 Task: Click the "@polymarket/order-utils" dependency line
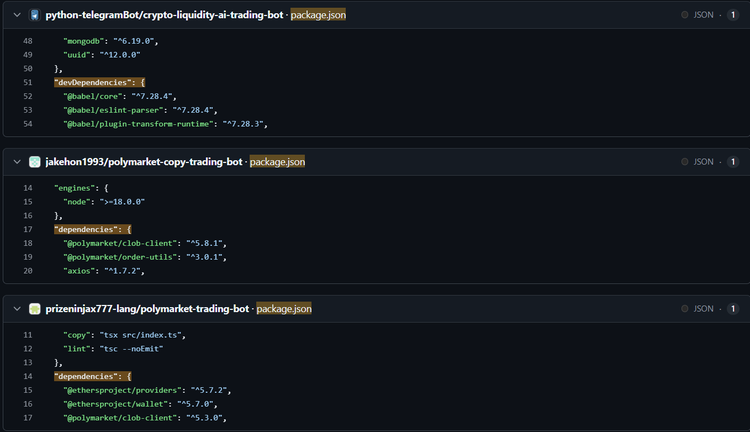click(145, 257)
